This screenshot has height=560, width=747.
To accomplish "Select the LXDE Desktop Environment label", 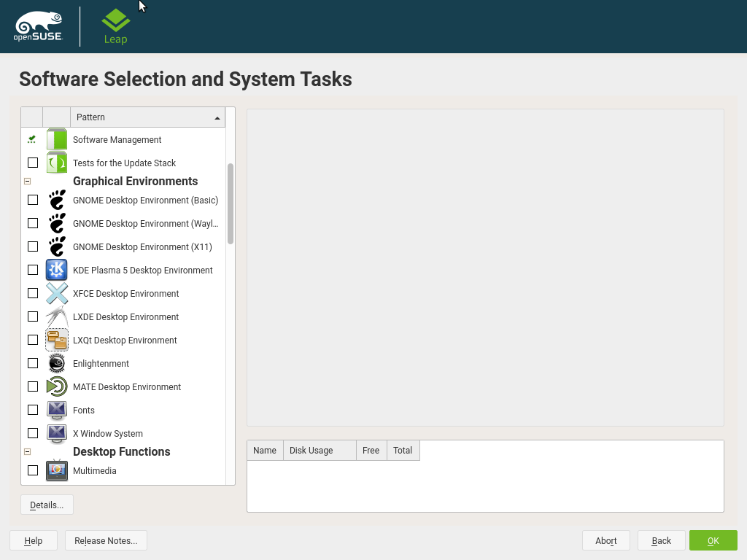I will pos(125,316).
